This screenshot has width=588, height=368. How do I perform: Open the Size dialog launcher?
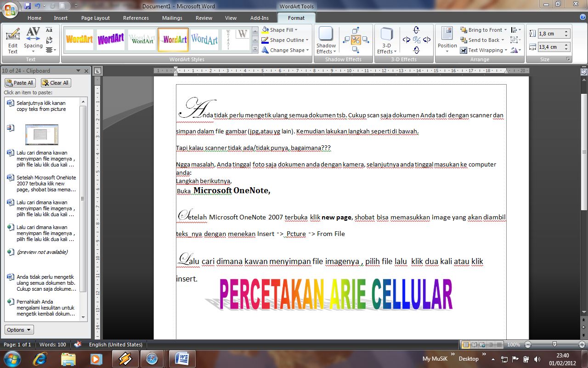click(x=568, y=59)
